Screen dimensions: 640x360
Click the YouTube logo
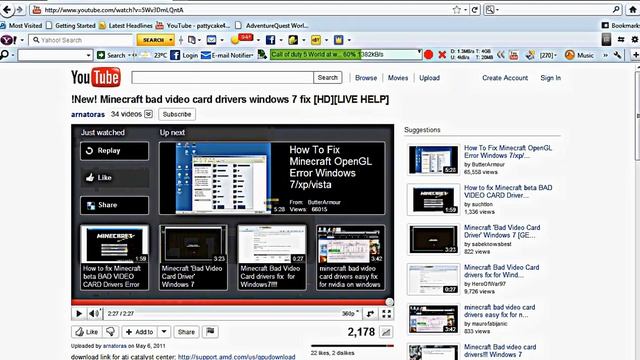point(96,77)
